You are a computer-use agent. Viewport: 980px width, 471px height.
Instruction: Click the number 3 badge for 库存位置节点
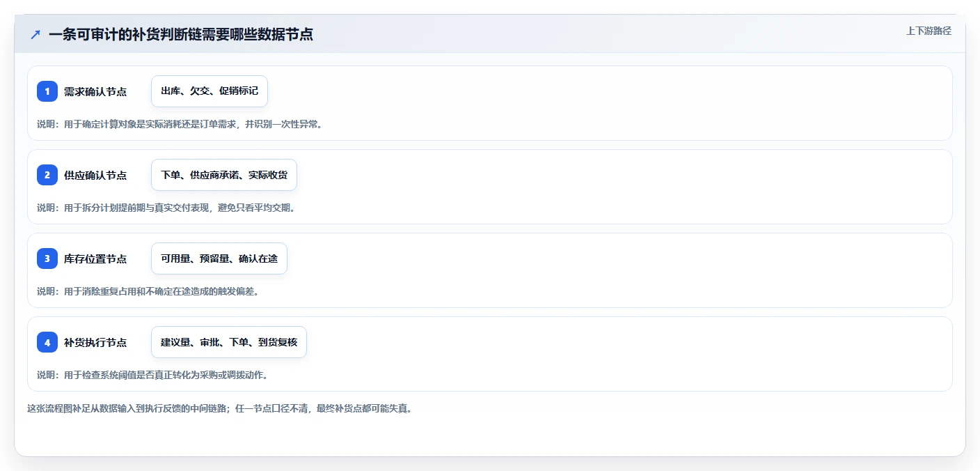[47, 258]
